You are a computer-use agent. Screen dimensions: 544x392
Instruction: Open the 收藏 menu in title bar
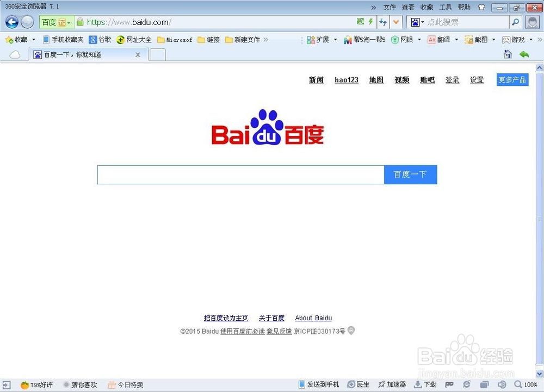(426, 7)
